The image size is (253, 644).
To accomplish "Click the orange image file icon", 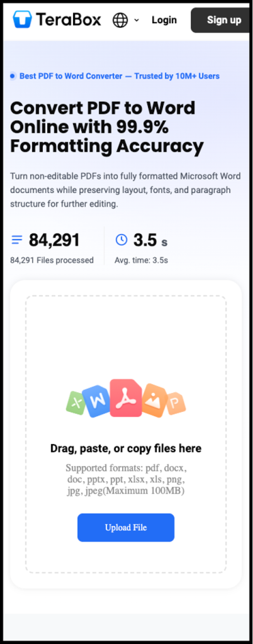I will [155, 400].
